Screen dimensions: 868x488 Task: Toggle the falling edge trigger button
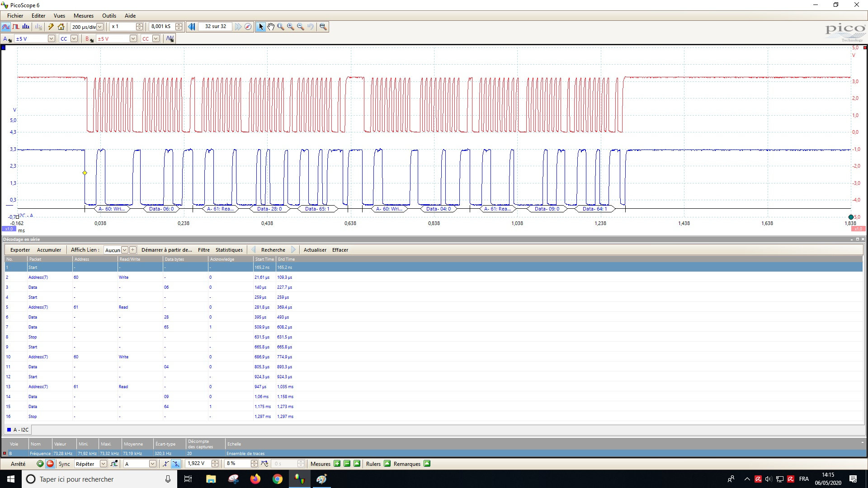(x=176, y=464)
